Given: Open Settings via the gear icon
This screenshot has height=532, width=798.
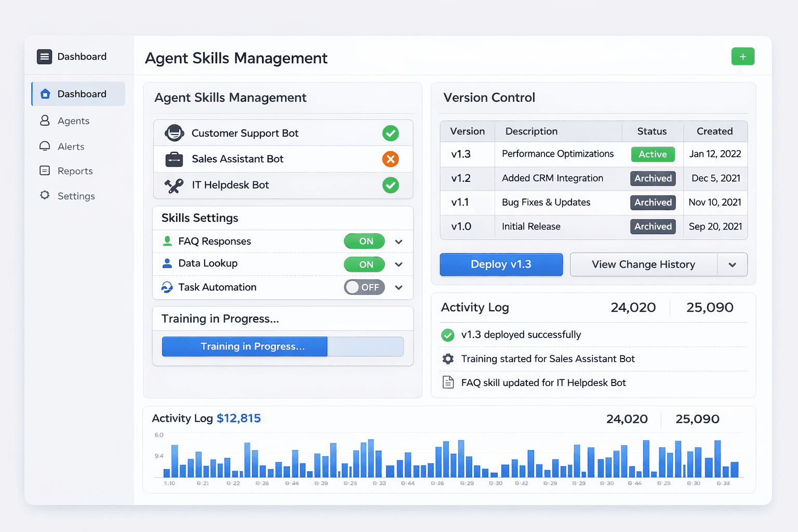Looking at the screenshot, I should tap(45, 196).
